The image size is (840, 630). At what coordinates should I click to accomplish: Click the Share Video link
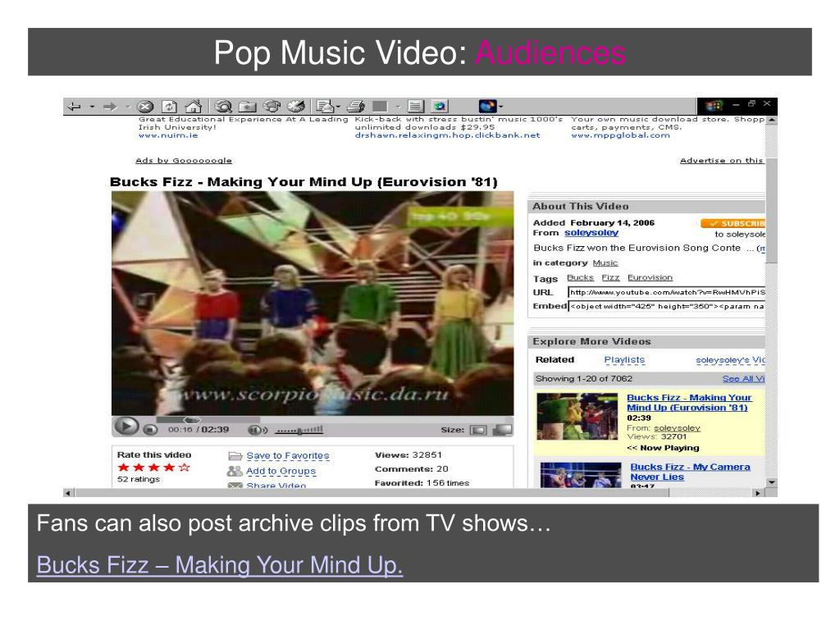pos(276,486)
